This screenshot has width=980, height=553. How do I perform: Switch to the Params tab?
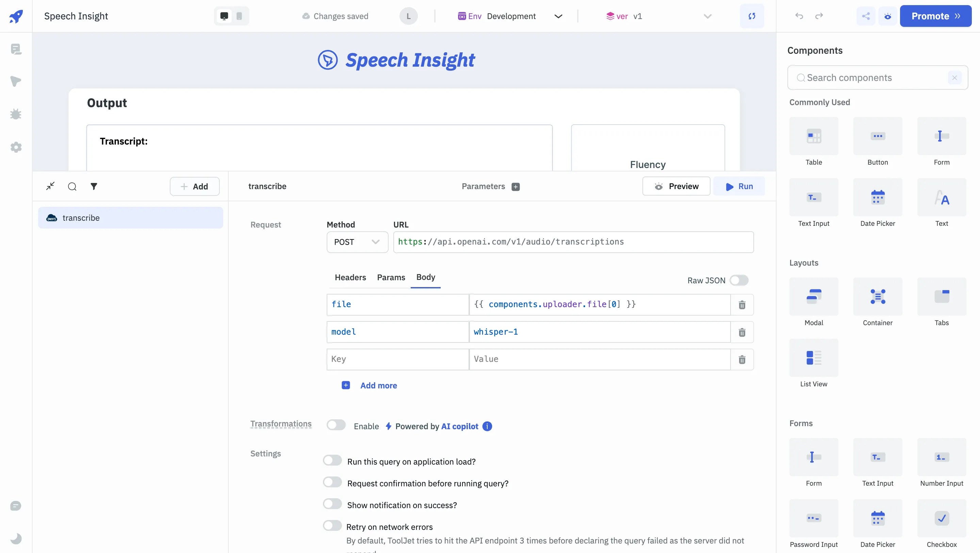point(391,277)
